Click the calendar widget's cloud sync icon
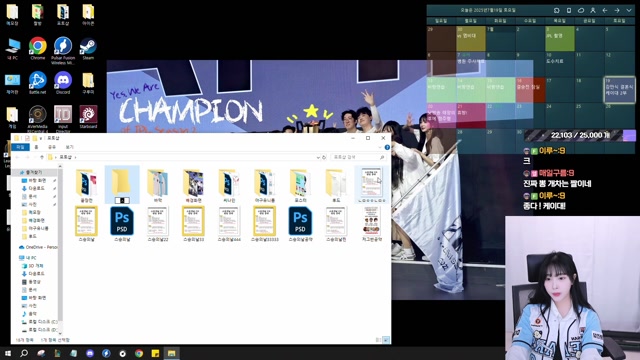The width and height of the screenshot is (640, 360). 581,10
